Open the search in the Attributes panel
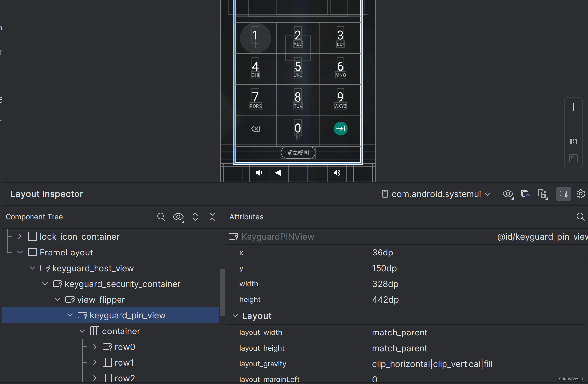Screen dimensions: 588x384 pos(580,217)
